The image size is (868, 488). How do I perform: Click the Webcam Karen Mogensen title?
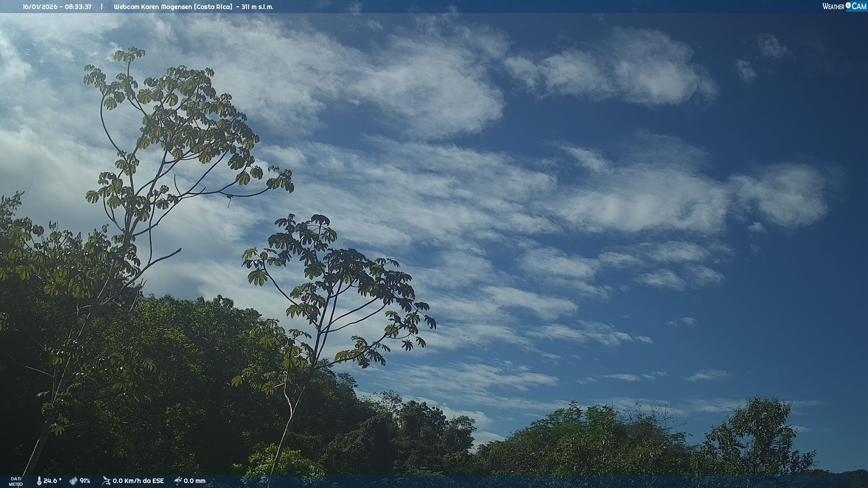click(153, 7)
